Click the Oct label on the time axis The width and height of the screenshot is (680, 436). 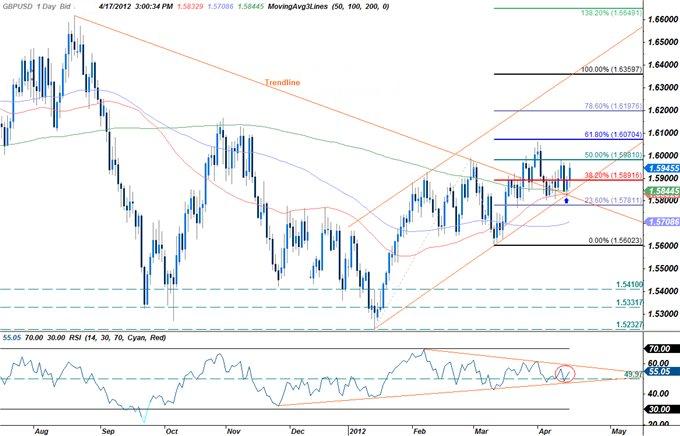(172, 431)
